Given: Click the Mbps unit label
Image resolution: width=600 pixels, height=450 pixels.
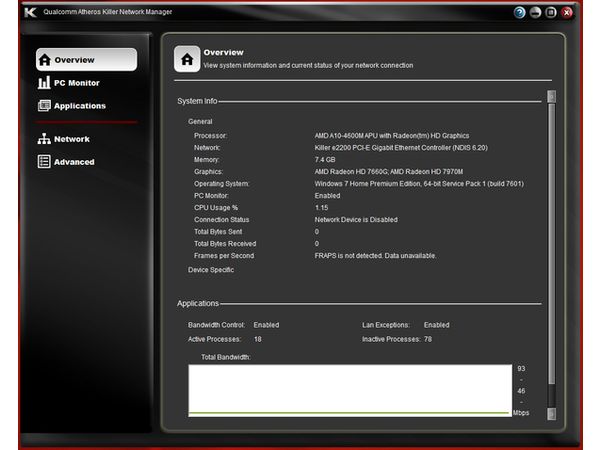Looking at the screenshot, I should [x=521, y=413].
